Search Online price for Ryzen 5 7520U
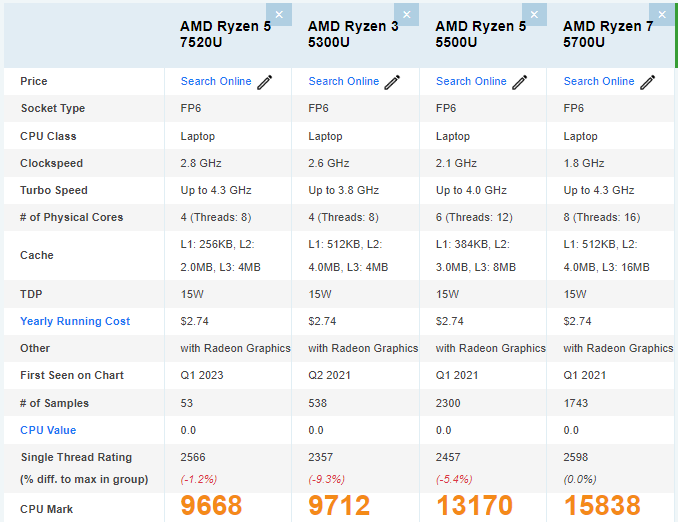 (x=216, y=81)
